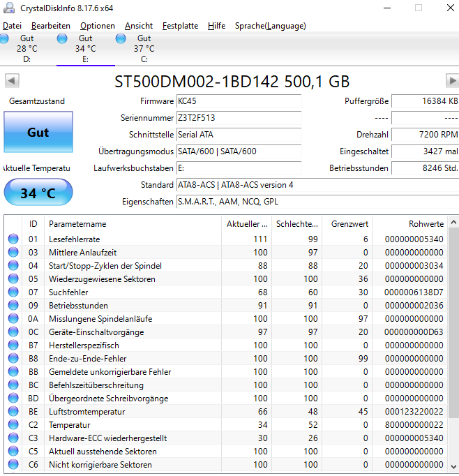Open the Ansicht menu
Screen dimensions: 459x476
[139, 26]
